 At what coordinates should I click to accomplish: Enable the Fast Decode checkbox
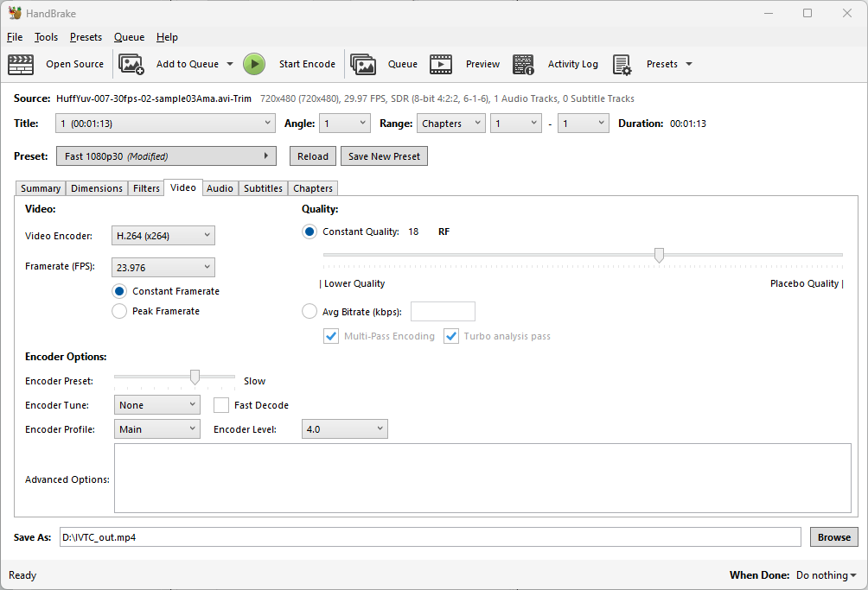coord(221,405)
